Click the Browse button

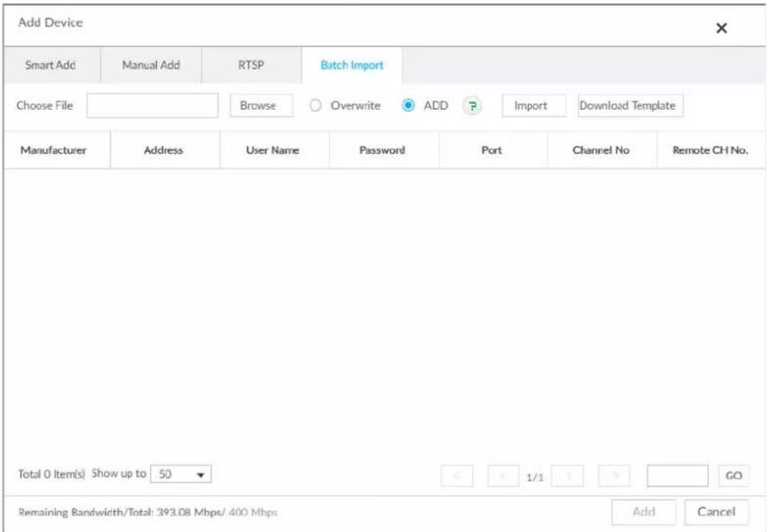[x=261, y=106]
